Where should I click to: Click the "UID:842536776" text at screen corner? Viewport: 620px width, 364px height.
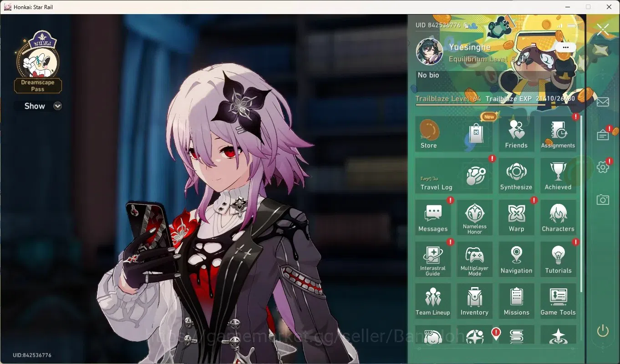point(32,355)
